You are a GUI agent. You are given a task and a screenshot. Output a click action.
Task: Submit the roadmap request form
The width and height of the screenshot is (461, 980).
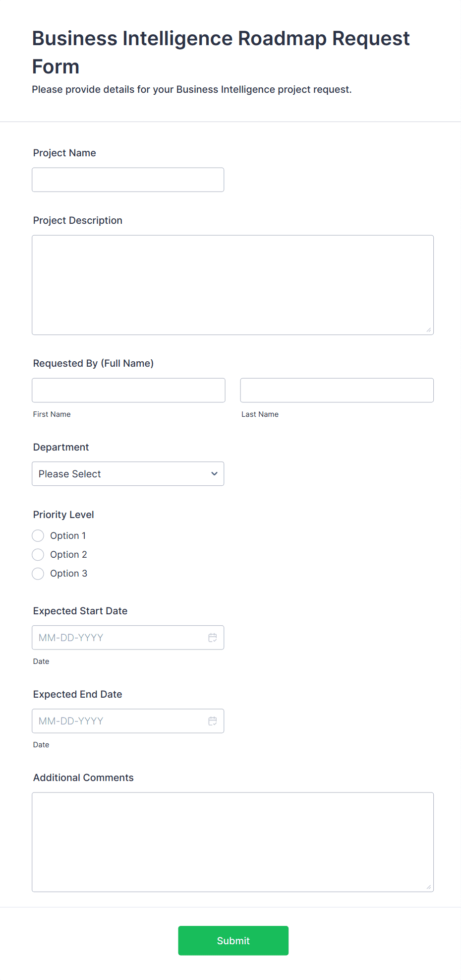tap(233, 940)
